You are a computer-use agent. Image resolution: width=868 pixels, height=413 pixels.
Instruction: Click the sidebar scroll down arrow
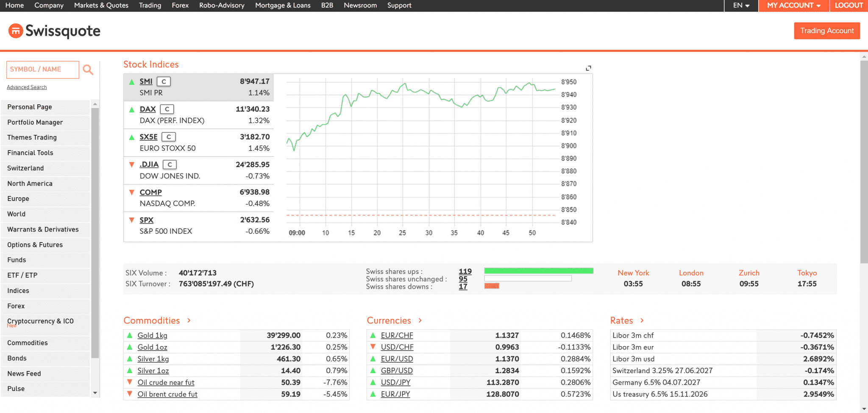pos(95,393)
